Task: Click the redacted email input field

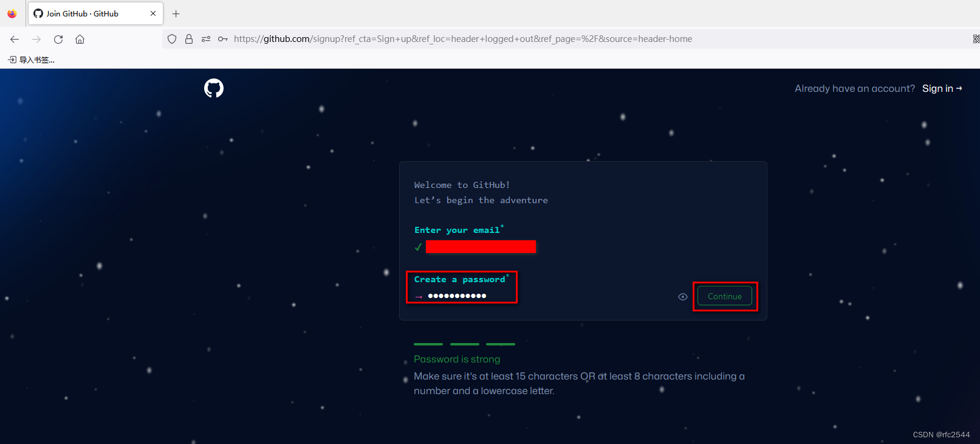Action: point(481,246)
